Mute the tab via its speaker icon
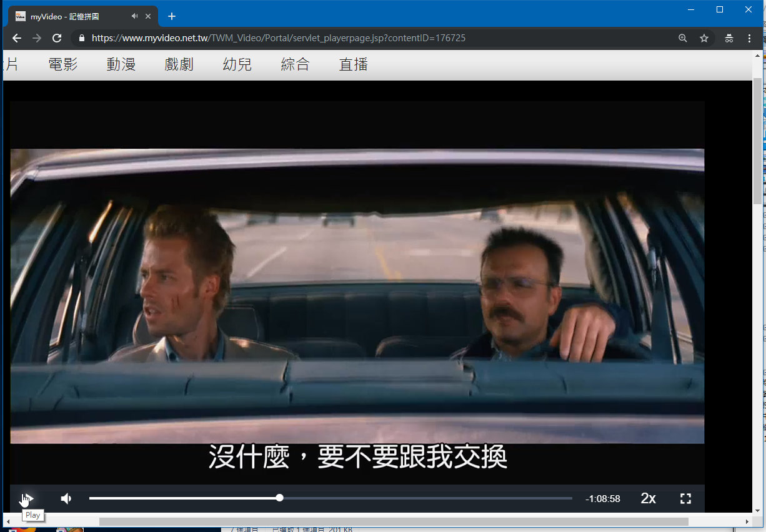The height and width of the screenshot is (532, 766). (134, 16)
